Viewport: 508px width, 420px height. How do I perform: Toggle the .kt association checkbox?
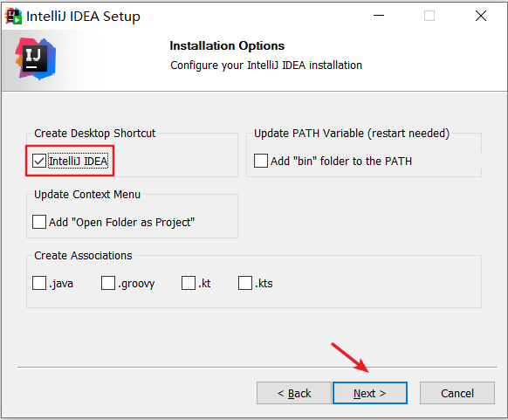(x=189, y=283)
